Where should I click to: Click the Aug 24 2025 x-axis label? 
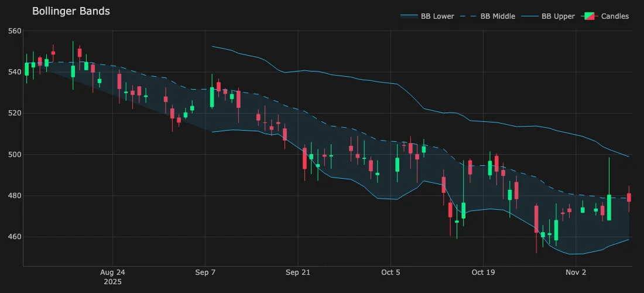(112, 277)
